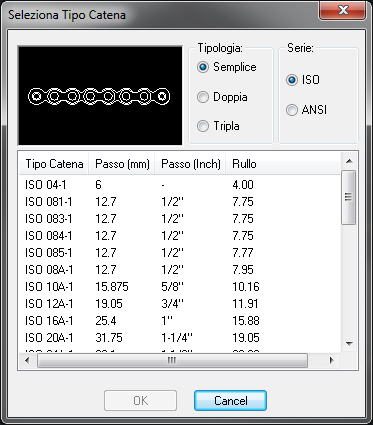Click the chain preview image
Viewport: 373px width, 425px height.
[100, 96]
